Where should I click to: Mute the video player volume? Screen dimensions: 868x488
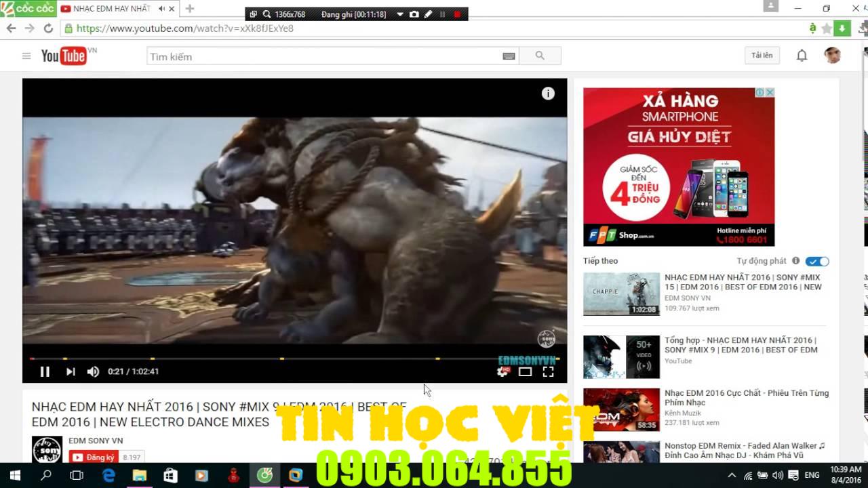pos(93,371)
